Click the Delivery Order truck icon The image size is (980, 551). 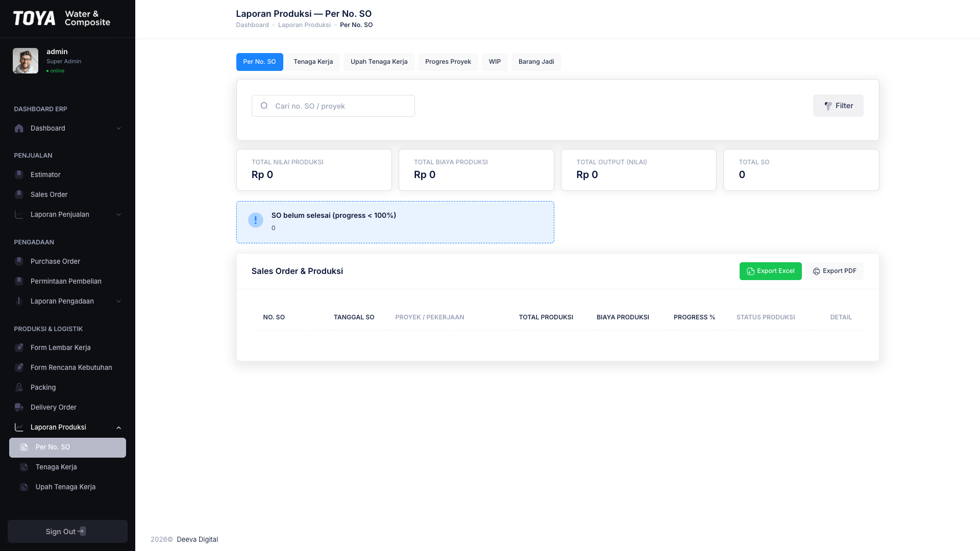(x=19, y=407)
